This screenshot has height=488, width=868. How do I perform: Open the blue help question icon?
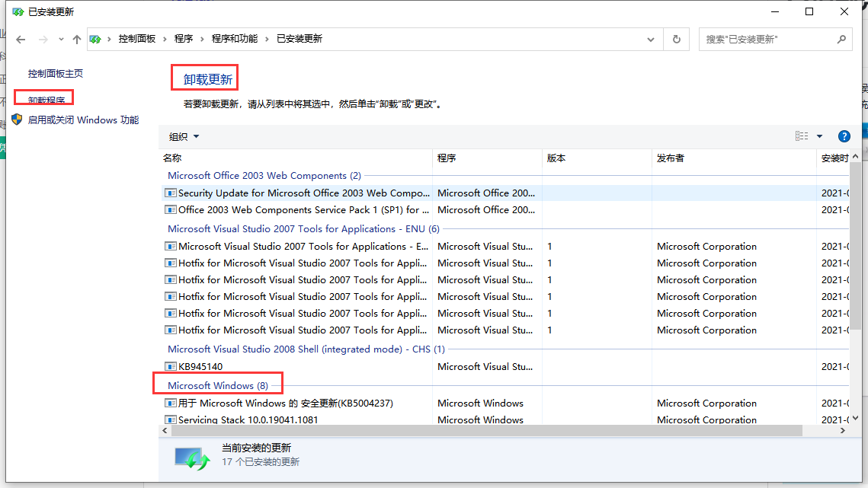click(844, 136)
